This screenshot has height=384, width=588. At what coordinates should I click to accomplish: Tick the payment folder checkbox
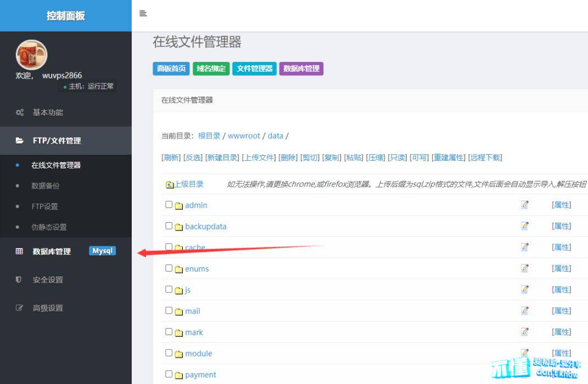[169, 374]
